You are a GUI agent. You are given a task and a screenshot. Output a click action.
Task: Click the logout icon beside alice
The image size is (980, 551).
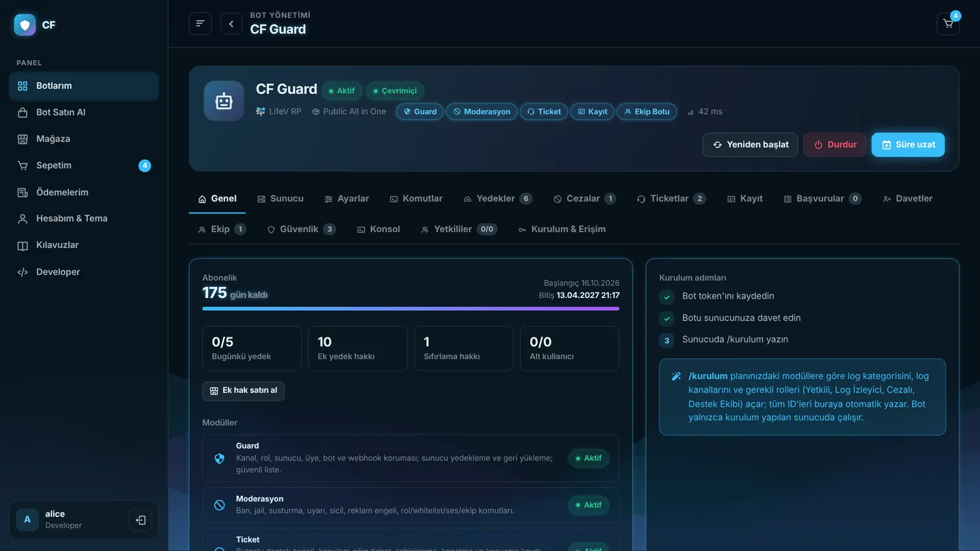coord(140,520)
